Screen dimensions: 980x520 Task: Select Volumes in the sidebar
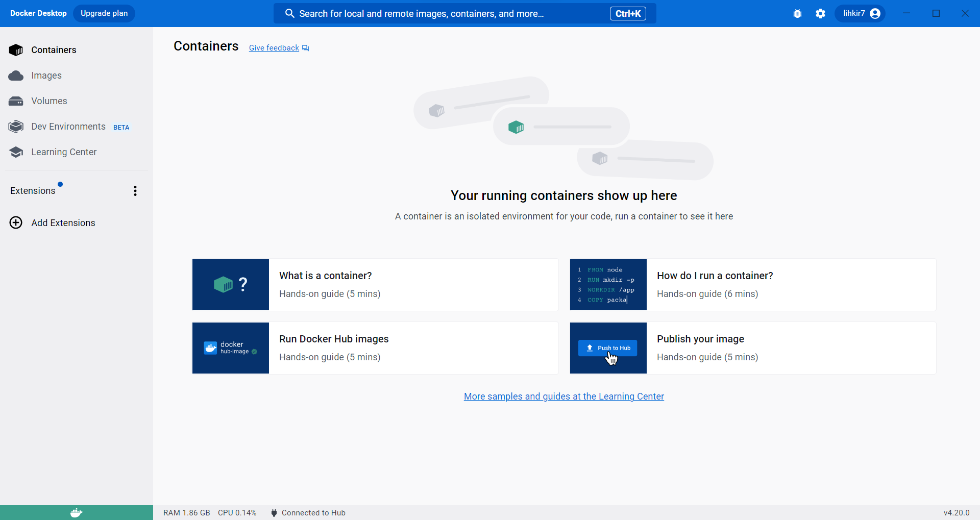point(49,101)
